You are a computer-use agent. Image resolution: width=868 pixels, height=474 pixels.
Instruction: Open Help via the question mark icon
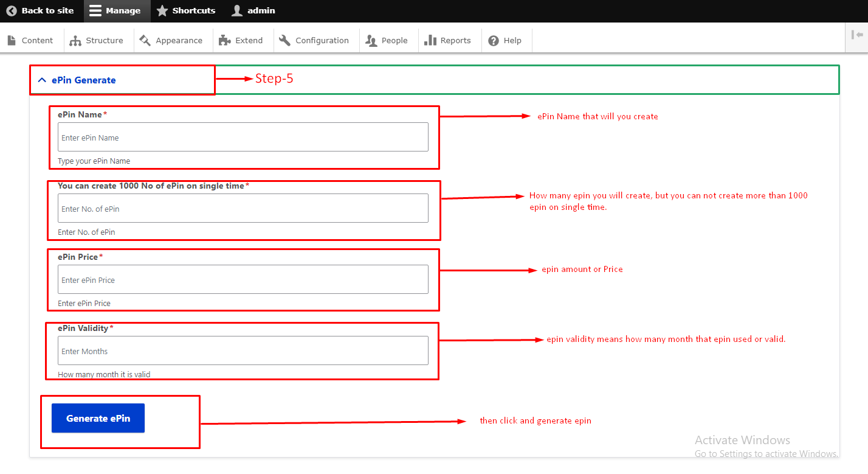(494, 41)
